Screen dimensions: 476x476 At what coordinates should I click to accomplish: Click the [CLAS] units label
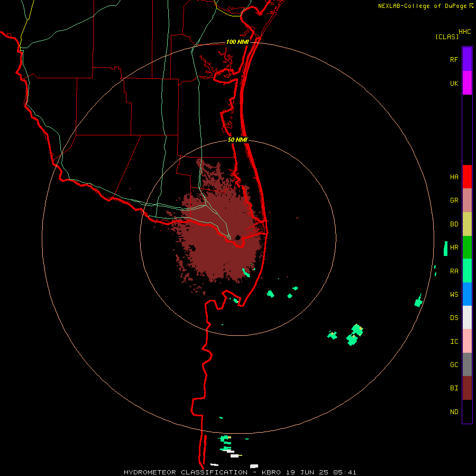point(447,36)
